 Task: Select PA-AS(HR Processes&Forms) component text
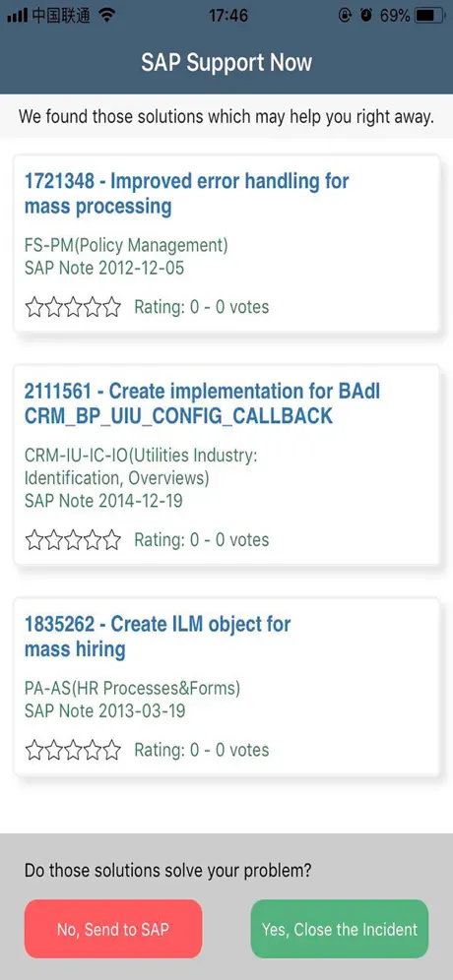tap(133, 688)
